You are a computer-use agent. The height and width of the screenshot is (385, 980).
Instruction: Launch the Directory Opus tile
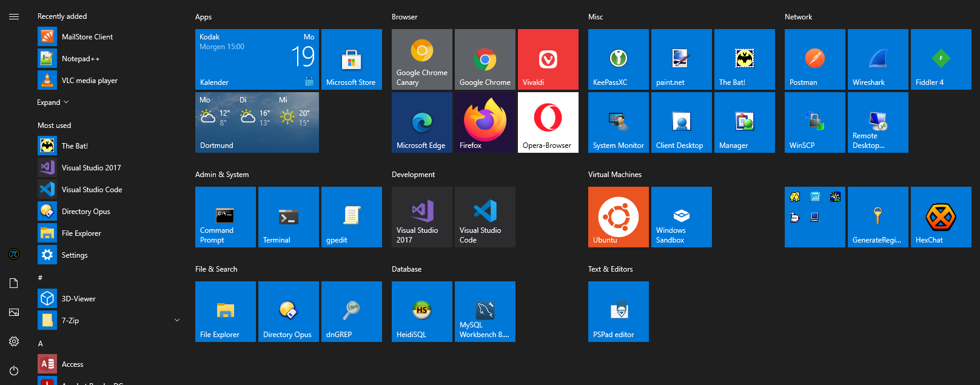(x=289, y=312)
